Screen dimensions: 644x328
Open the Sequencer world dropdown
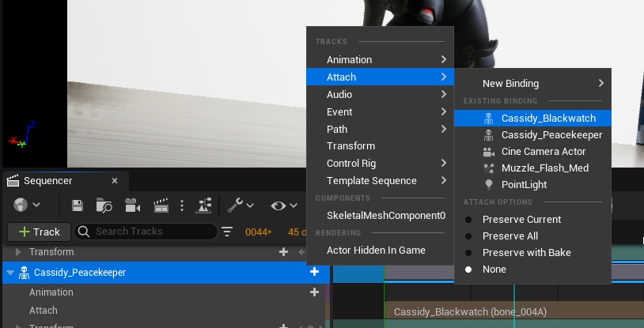(27, 205)
